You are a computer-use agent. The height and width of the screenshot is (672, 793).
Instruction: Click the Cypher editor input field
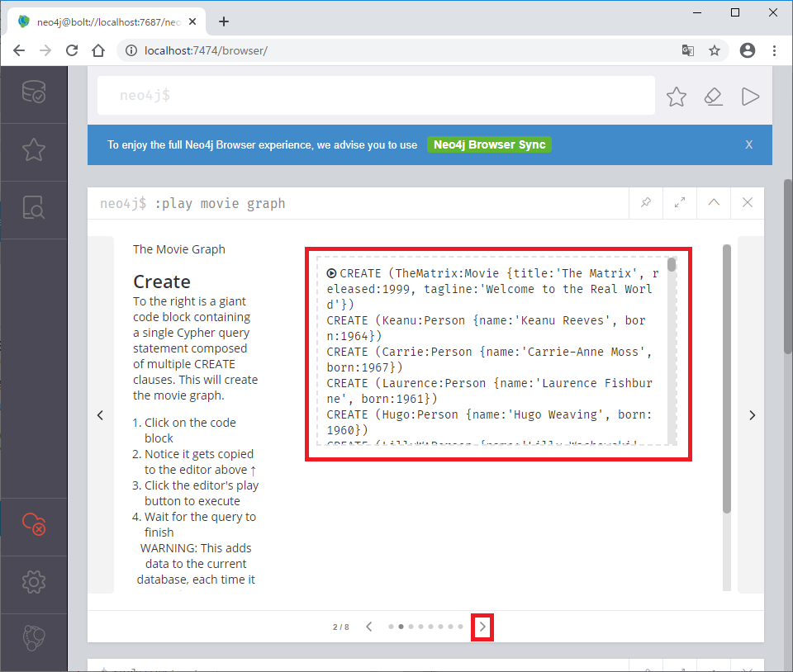click(376, 96)
